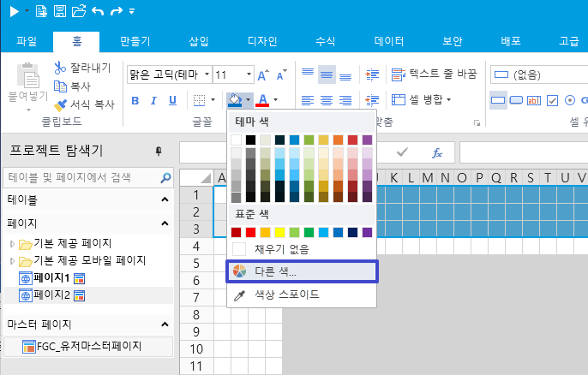Click the save icon in title bar
This screenshot has width=588, height=375.
point(59,12)
